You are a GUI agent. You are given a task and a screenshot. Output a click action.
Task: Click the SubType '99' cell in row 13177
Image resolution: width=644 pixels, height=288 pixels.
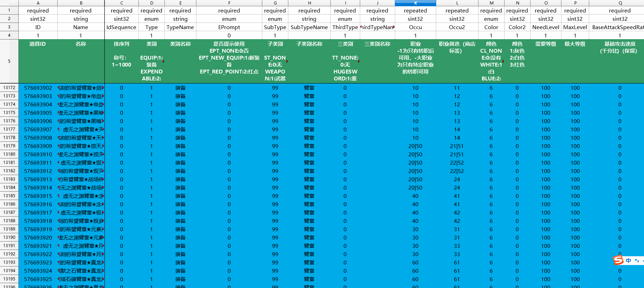coord(275,130)
